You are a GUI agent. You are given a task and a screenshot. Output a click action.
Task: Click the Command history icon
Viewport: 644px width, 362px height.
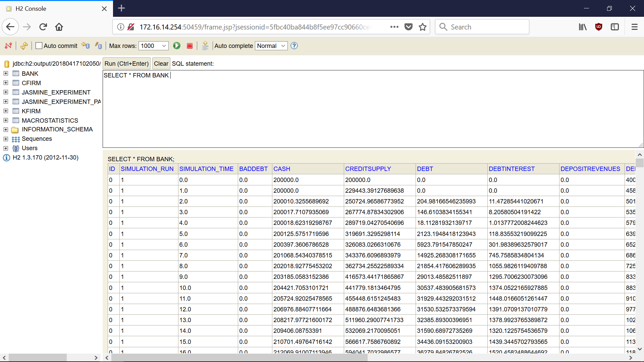[x=205, y=46]
